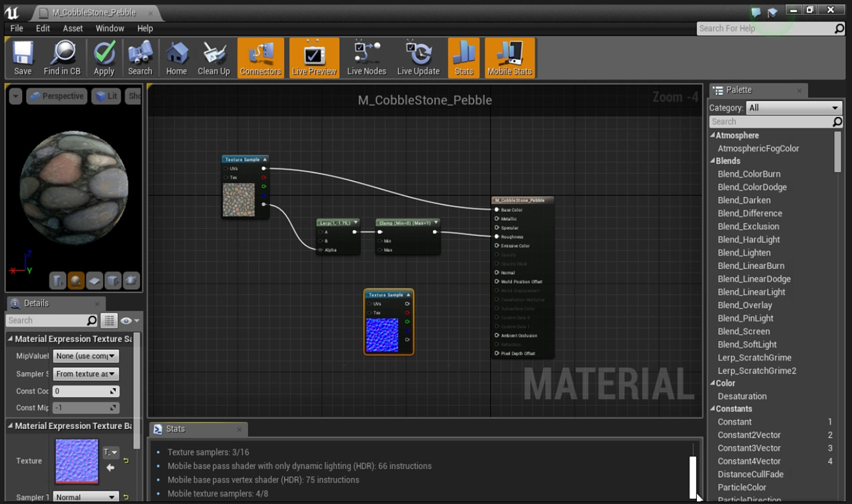Toggle the Stats toolbar button
The image size is (852, 504).
coord(463,58)
